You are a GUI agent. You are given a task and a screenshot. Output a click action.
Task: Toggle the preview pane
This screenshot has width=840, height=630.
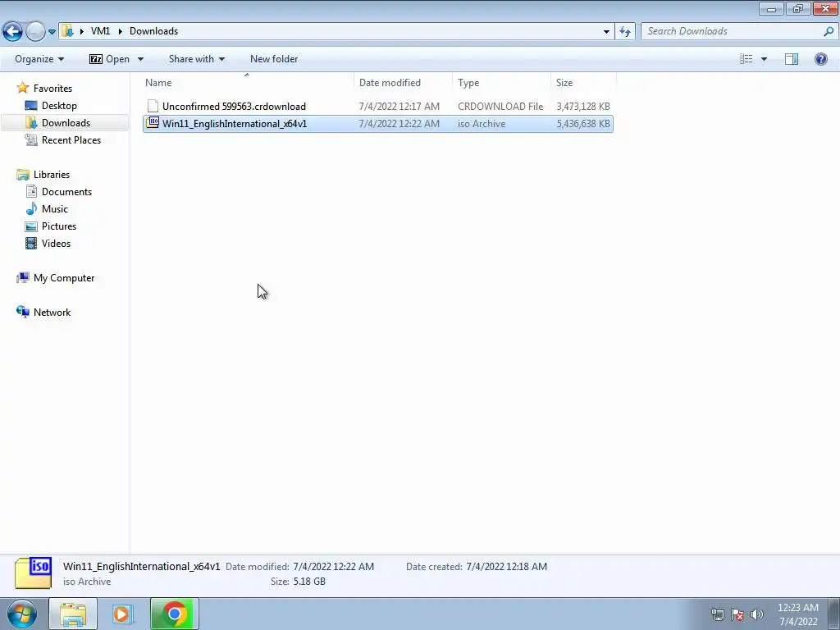point(792,59)
